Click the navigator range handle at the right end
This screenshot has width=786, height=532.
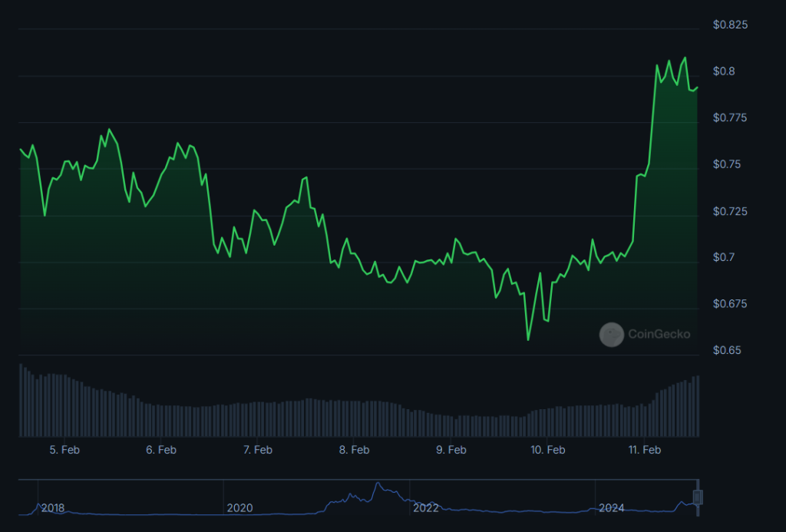(697, 497)
